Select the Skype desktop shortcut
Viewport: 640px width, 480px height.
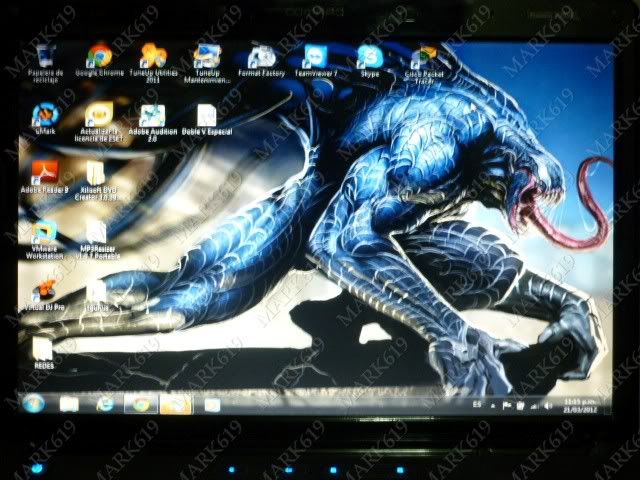(x=370, y=61)
